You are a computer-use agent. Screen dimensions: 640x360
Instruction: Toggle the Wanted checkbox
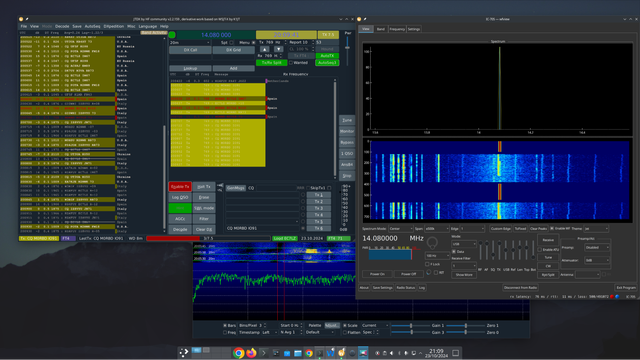click(291, 63)
